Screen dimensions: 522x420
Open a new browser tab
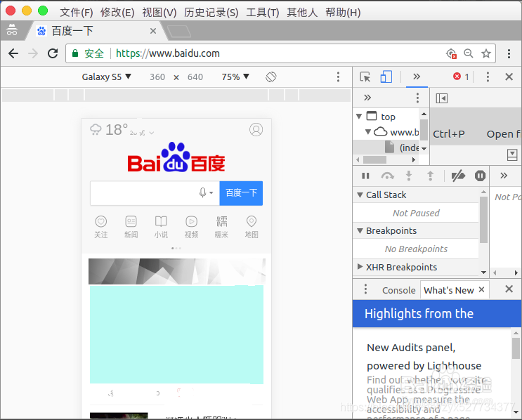pyautogui.click(x=178, y=32)
